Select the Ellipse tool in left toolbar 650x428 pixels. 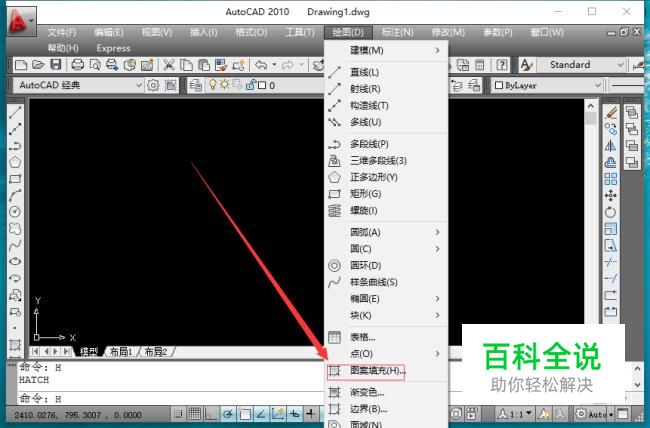(15, 261)
